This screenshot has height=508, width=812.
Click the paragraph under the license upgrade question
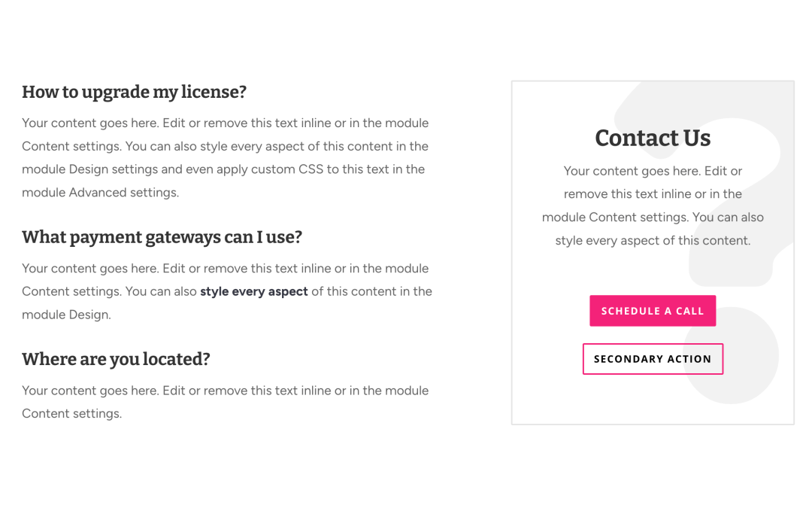click(226, 157)
